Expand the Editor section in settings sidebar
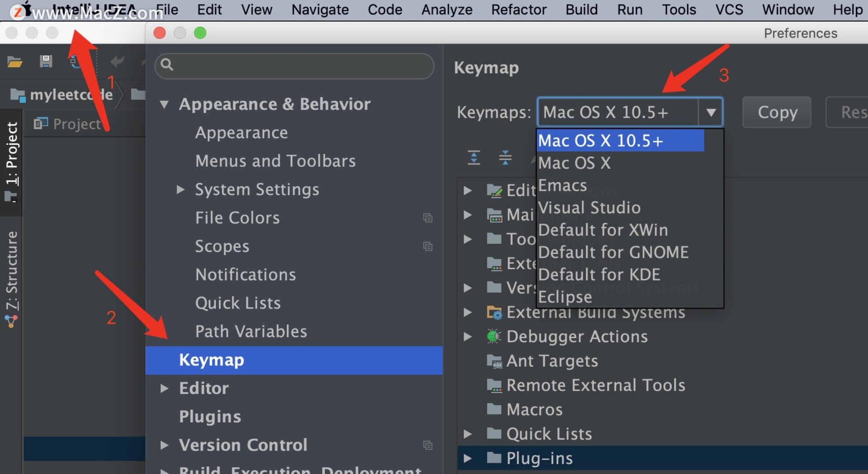The image size is (868, 474). [x=165, y=388]
